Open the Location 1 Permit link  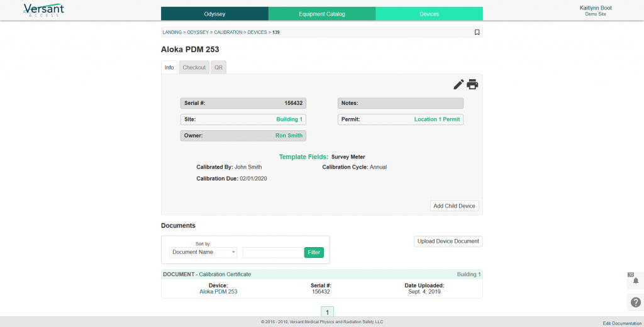click(437, 119)
